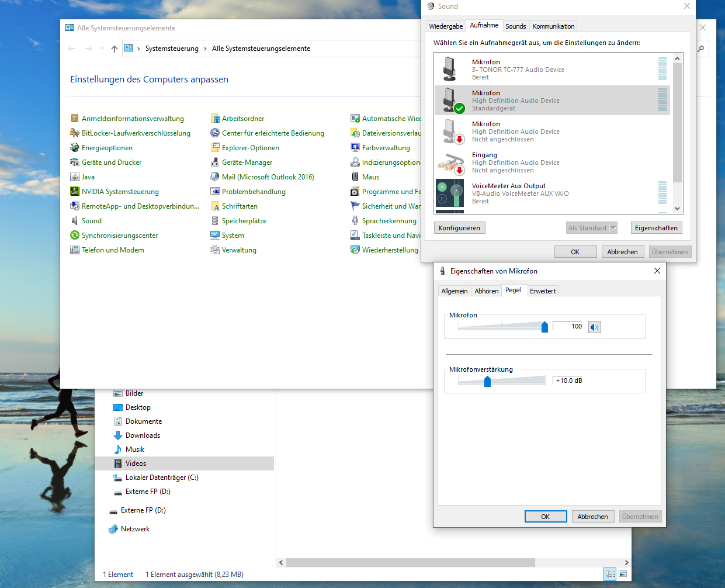Open Telefon und Modem icon
Screen dimensions: 725x588
point(75,250)
